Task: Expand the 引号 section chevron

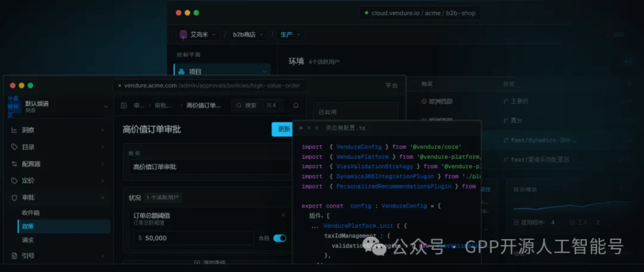Action: pos(103,256)
